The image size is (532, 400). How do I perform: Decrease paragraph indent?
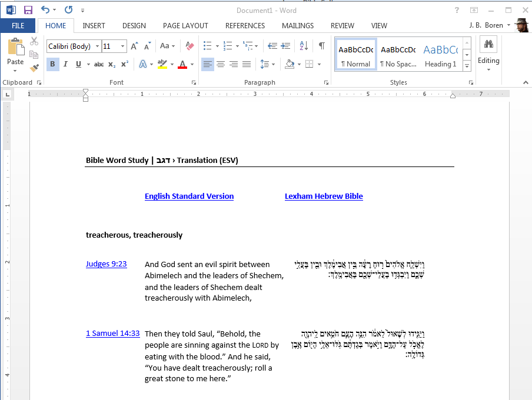click(x=272, y=46)
